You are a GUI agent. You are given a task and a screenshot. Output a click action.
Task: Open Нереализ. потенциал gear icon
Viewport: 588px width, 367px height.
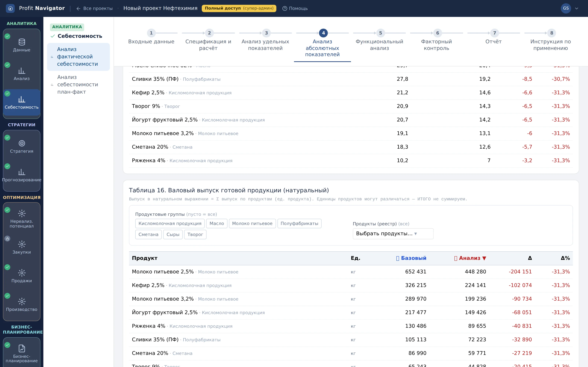coord(22,213)
